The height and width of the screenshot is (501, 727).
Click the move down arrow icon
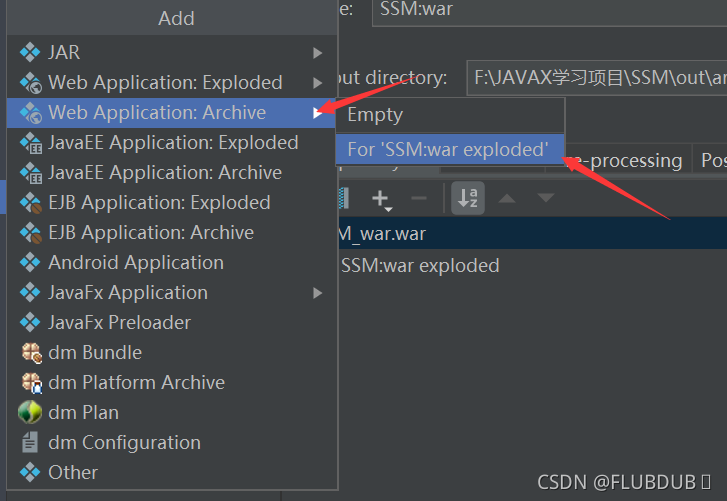[546, 198]
